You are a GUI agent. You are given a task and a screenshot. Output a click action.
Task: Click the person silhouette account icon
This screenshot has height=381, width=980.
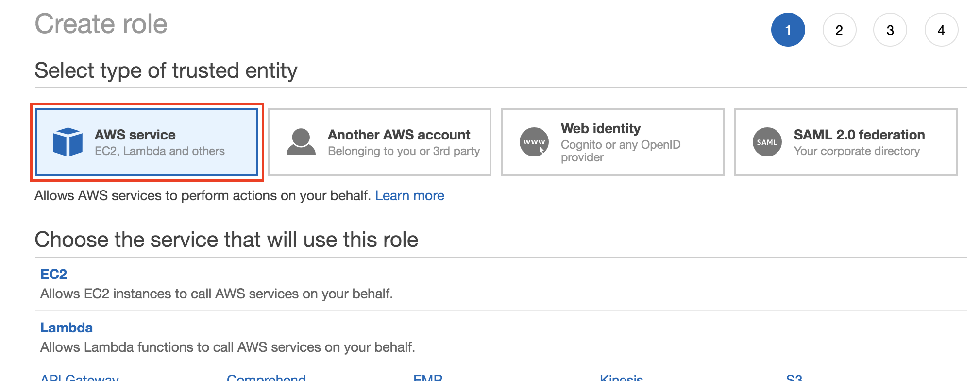coord(301,142)
